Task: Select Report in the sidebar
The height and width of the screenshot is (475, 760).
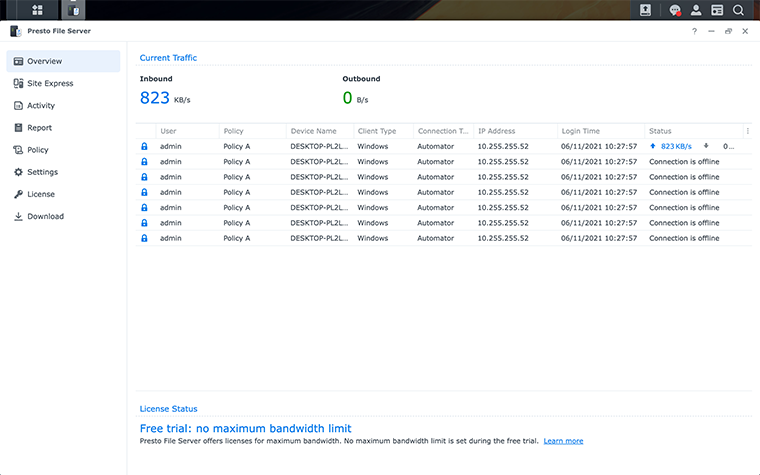Action: tap(39, 128)
